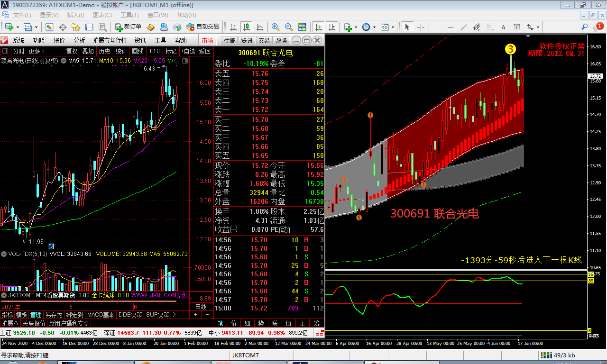Viewport: 607px width, 364px height.
Task: Open the profiles dropdown arrow
Action: [36, 27]
